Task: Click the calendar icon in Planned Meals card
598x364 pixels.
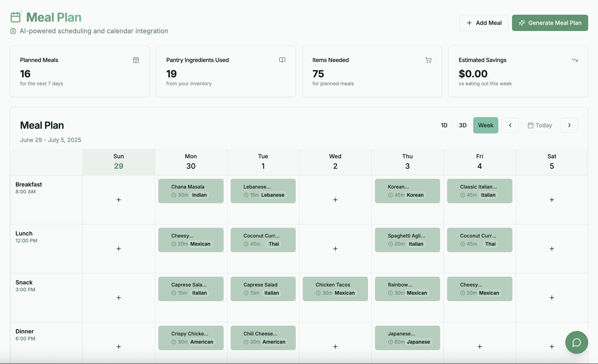Action: (136, 60)
